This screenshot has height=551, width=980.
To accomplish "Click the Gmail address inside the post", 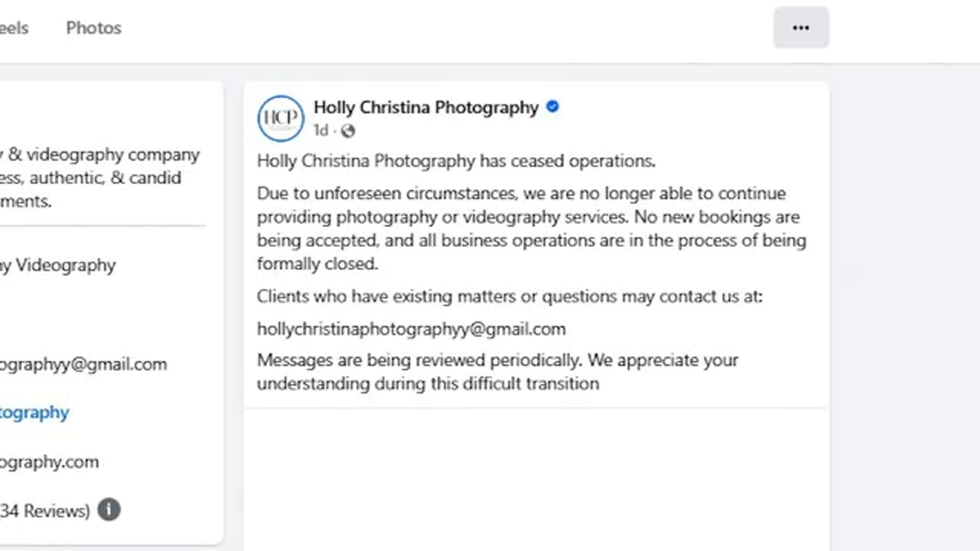I will [x=411, y=329].
